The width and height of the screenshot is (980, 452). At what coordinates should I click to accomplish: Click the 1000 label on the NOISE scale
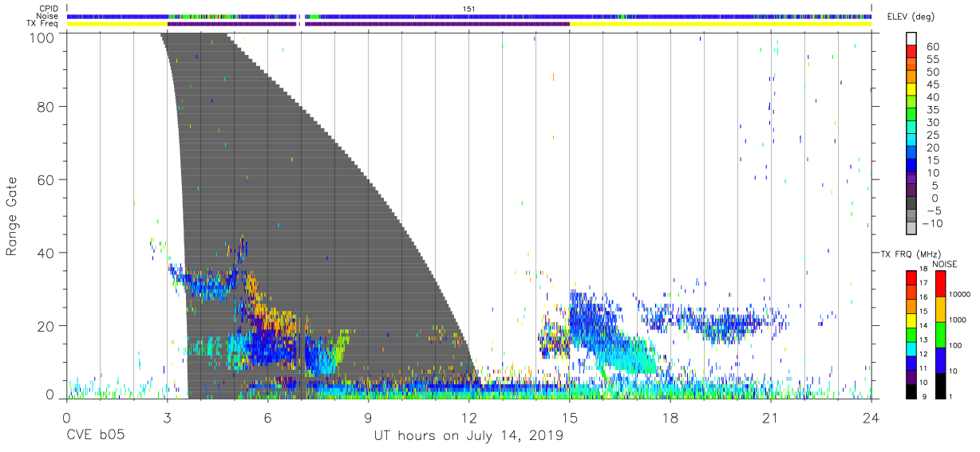pos(957,320)
